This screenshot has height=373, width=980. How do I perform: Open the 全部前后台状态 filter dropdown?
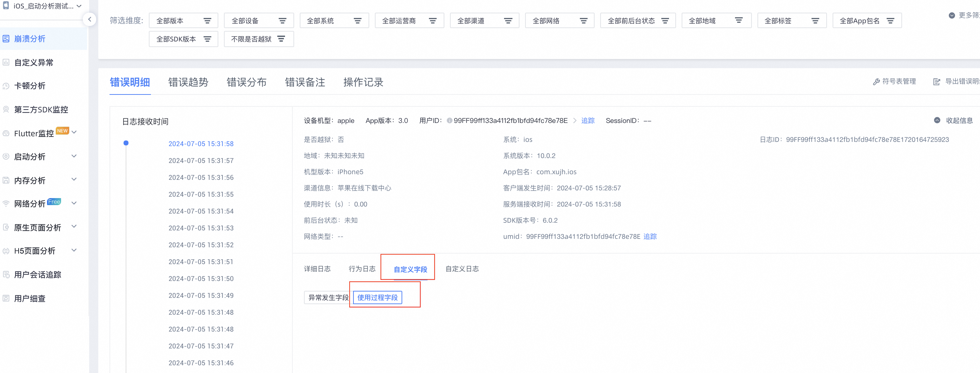(x=638, y=21)
